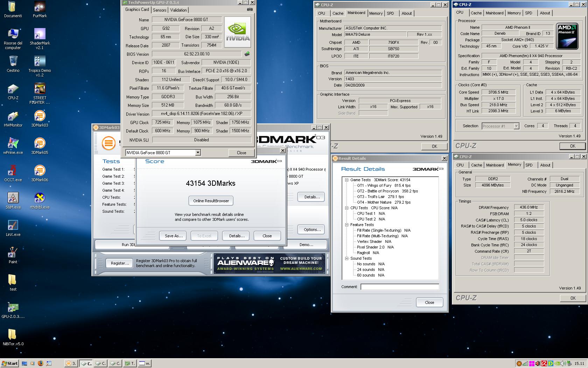Viewport: 588px width, 368px height.
Task: Open the Documenti folder icon
Action: (x=13, y=10)
